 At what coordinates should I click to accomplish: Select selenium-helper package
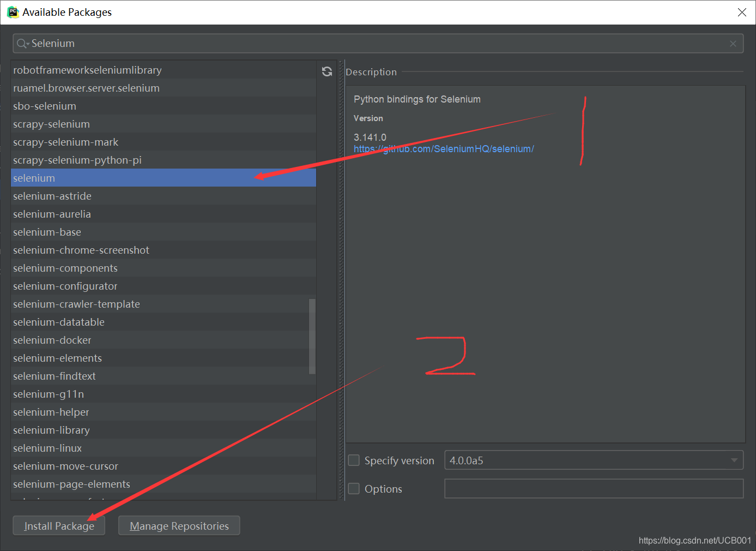[x=164, y=412]
